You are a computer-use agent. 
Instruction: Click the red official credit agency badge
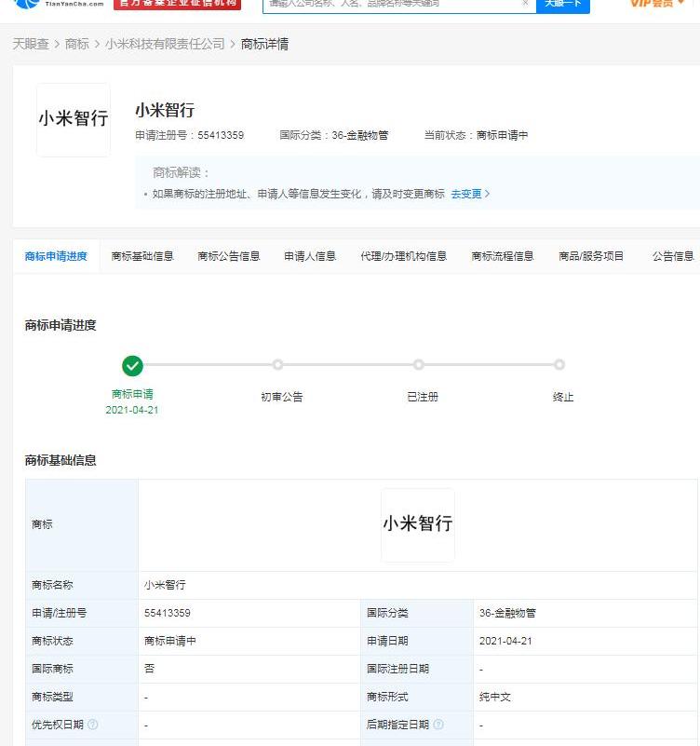tap(178, 5)
